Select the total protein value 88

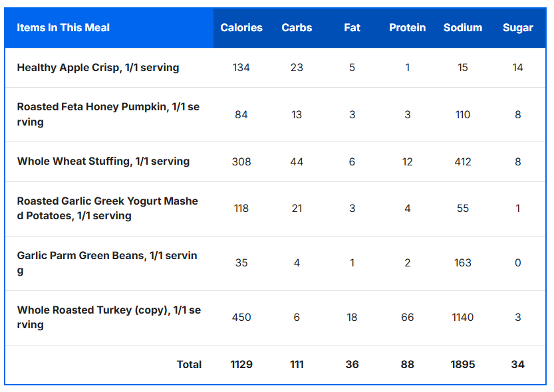407,364
